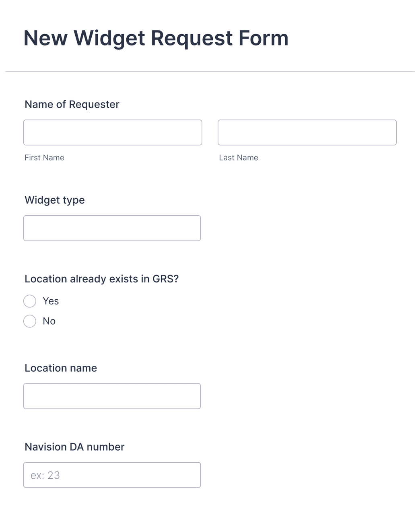Click the Last Name helper text

point(238,157)
